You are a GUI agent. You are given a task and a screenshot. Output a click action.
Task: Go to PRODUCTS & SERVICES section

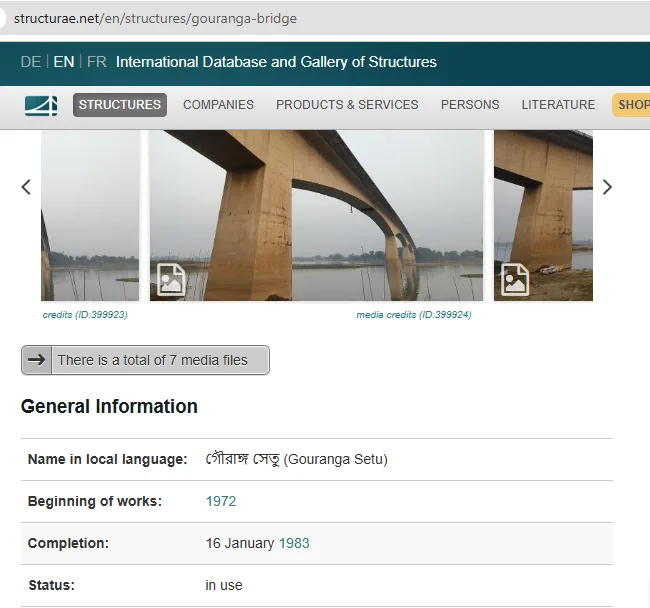[x=347, y=104]
